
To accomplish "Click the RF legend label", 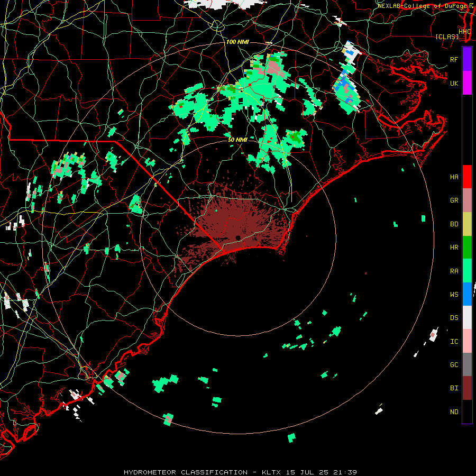I will pos(454,59).
